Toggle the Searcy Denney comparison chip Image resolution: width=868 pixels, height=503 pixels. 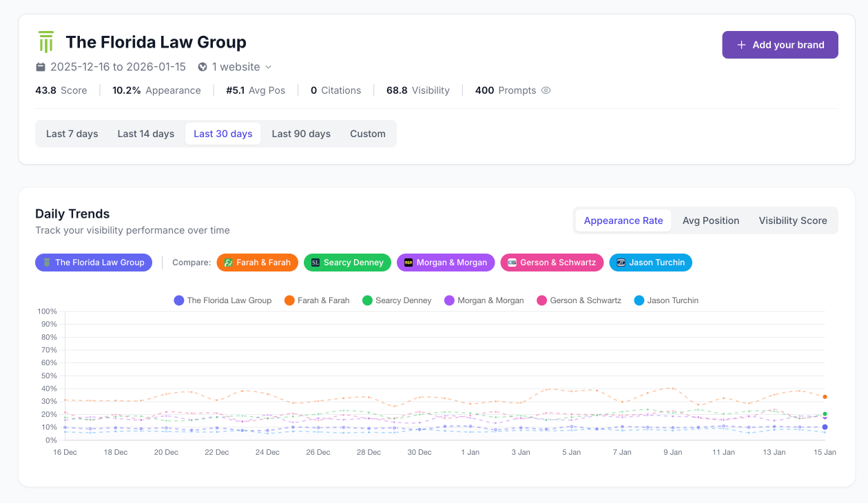coord(347,263)
